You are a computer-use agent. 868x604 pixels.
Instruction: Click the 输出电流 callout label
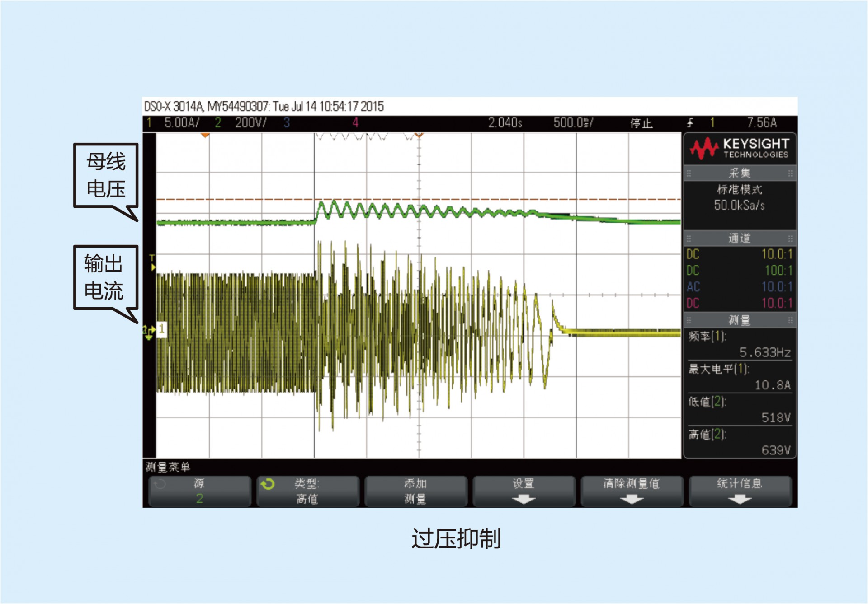(104, 277)
